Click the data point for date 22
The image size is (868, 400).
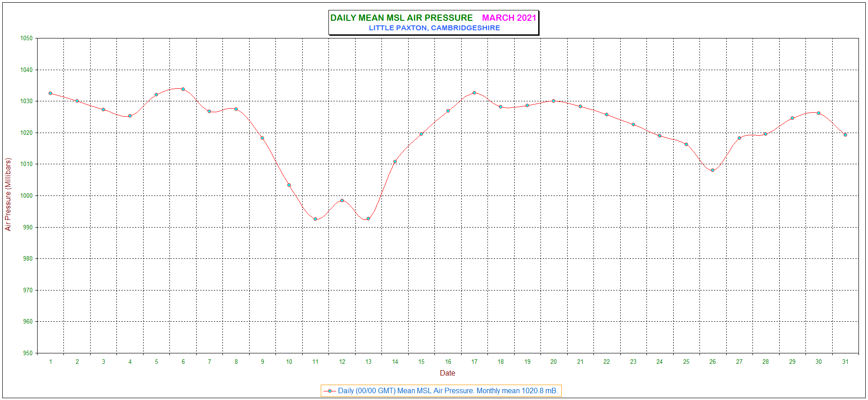pyautogui.click(x=607, y=114)
